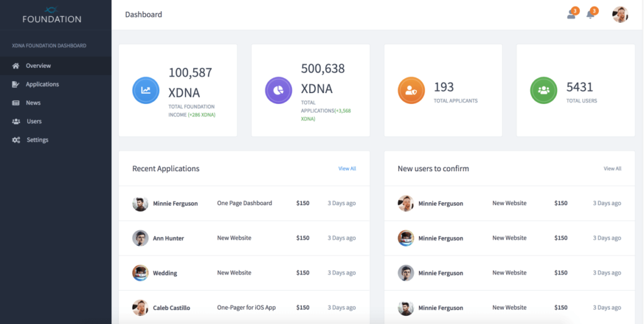Click New Website in the Wedding row
The width and height of the screenshot is (644, 324).
pyautogui.click(x=234, y=272)
